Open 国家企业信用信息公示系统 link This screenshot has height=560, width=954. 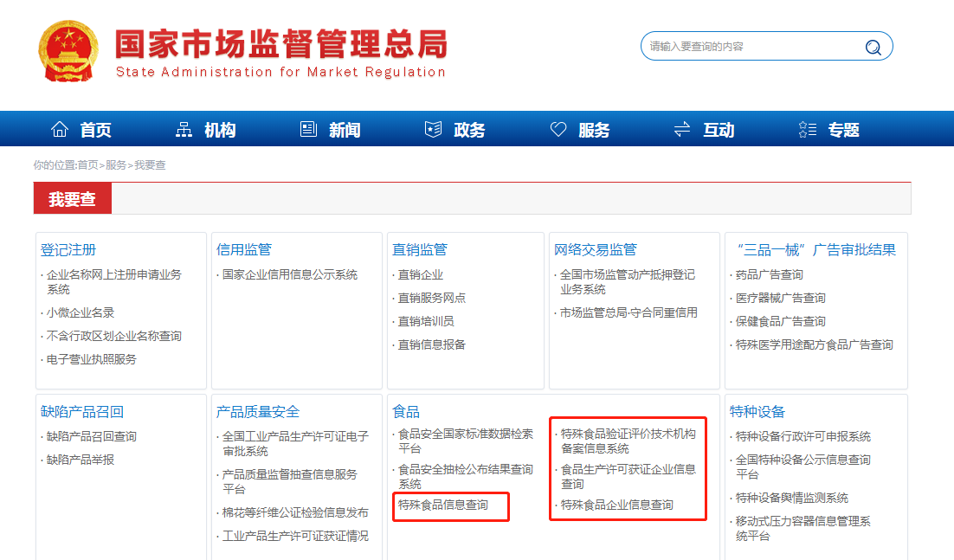(x=289, y=274)
